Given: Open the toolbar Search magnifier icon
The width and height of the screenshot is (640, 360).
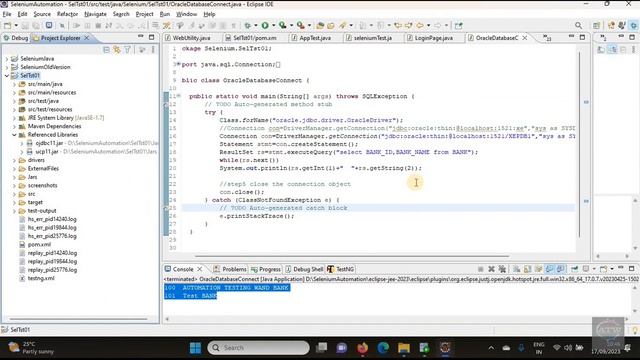Looking at the screenshot, I should point(578,25).
